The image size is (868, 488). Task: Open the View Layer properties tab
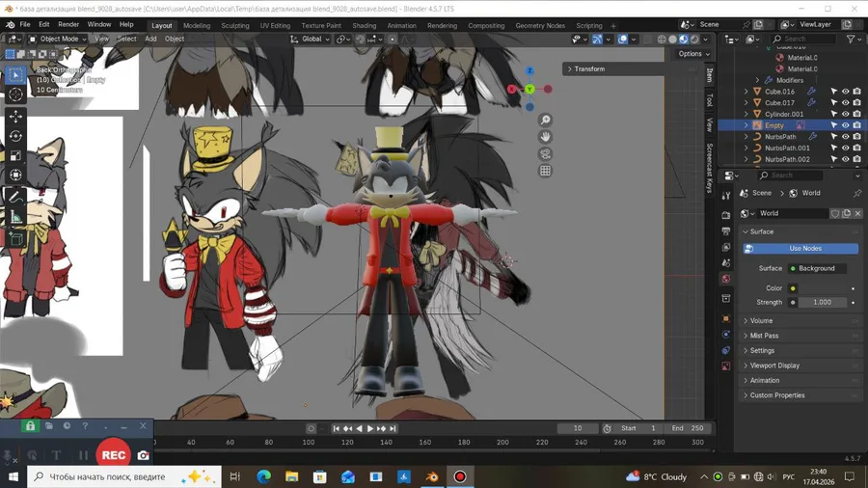725,247
